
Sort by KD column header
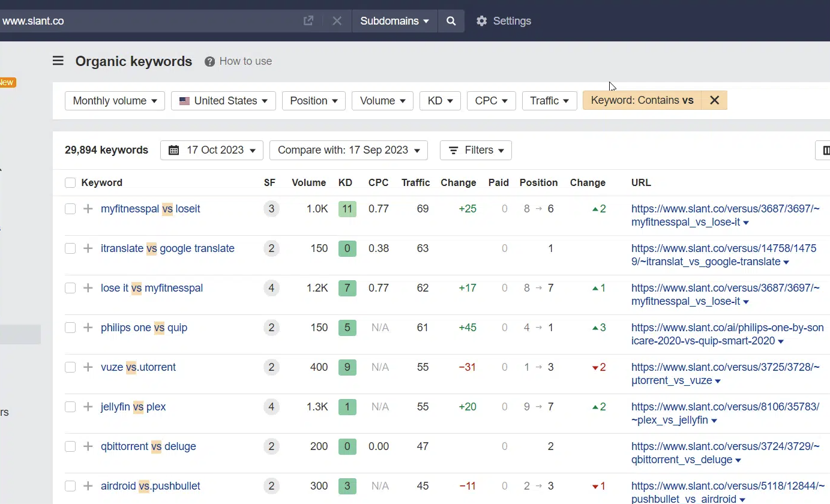(x=345, y=182)
